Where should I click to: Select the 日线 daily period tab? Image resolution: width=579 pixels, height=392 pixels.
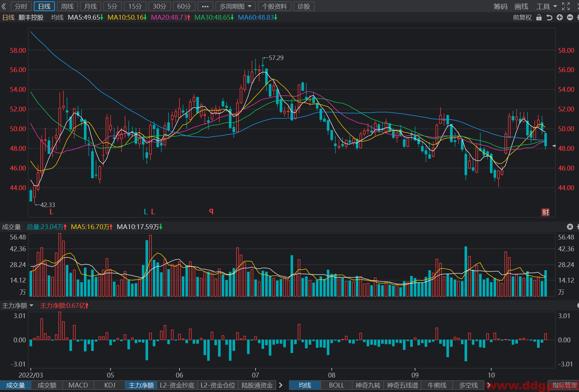point(44,6)
